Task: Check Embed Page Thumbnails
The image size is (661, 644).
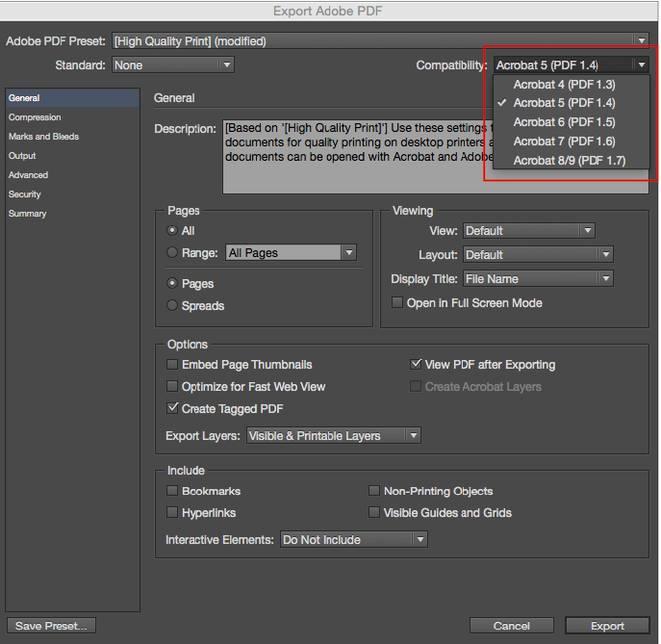Action: pyautogui.click(x=172, y=365)
